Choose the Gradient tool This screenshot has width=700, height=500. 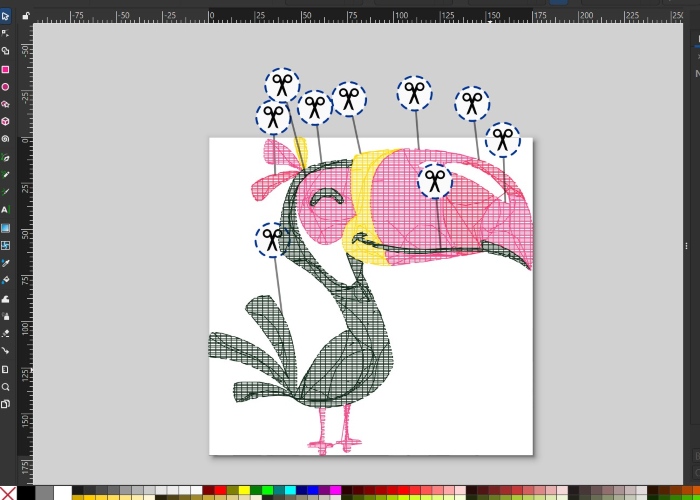5,227
